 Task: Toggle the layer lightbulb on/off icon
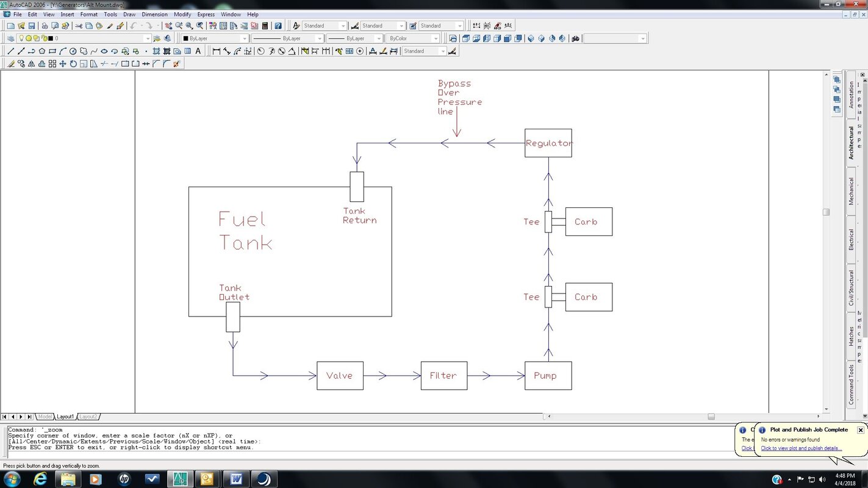pyautogui.click(x=21, y=38)
